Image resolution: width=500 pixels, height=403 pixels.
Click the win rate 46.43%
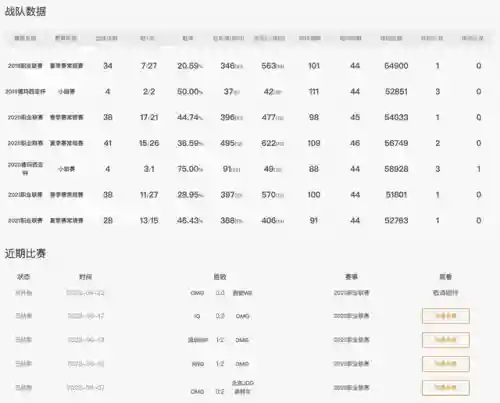[190, 220]
